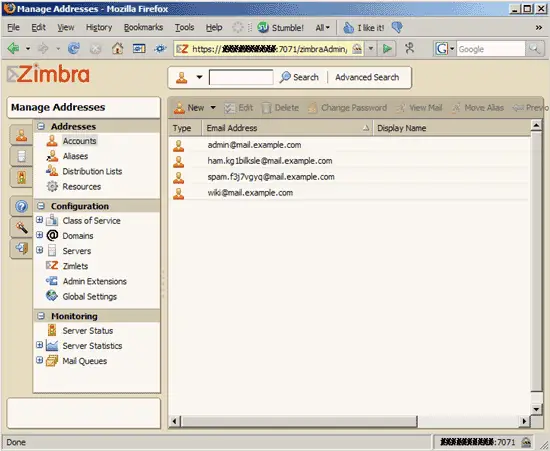Collapse the Configuration section
Viewport: 550px width, 451px height.
point(41,206)
